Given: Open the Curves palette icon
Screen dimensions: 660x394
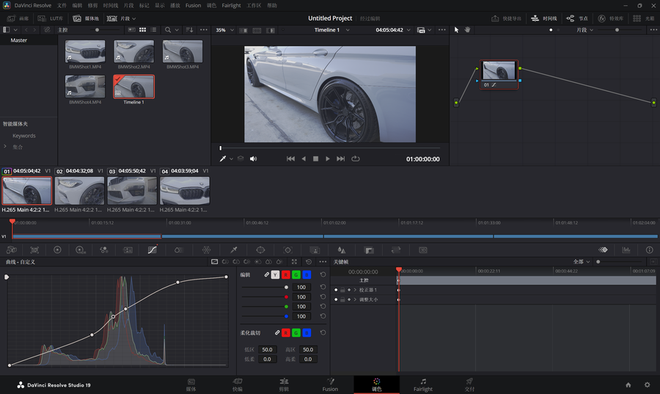Looking at the screenshot, I should pos(152,250).
